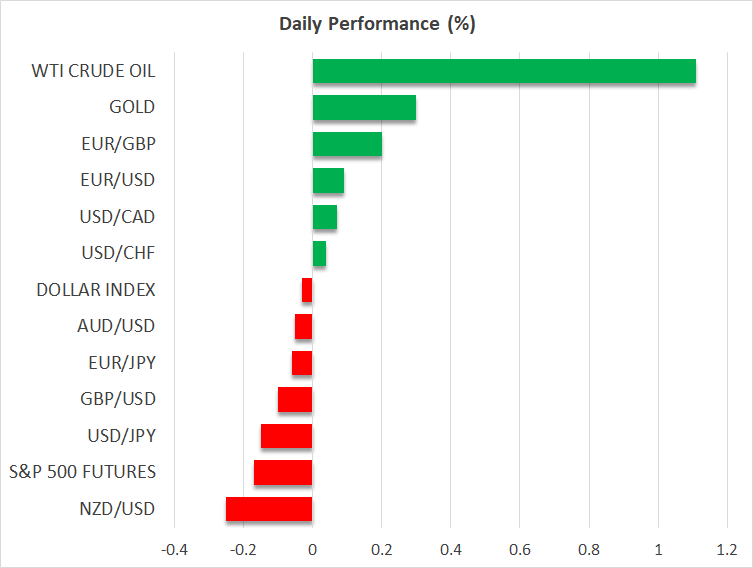Click the WTI Crude Oil green bar
753x568 pixels.
point(504,71)
